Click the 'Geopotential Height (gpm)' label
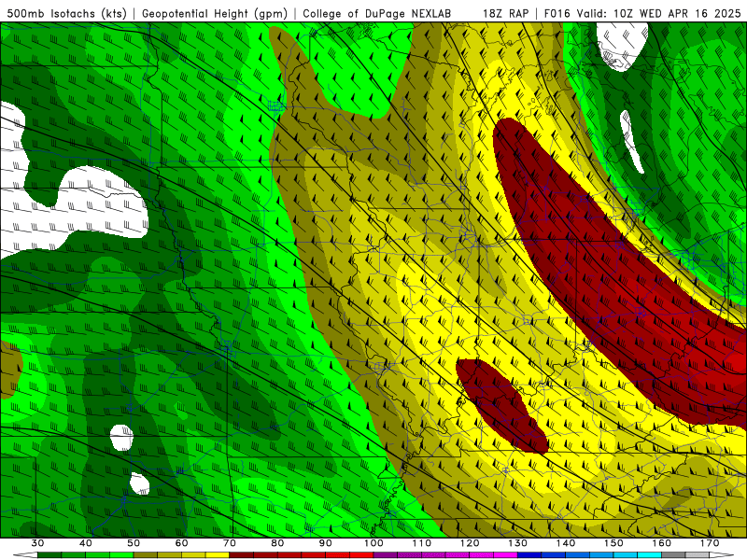The image size is (747, 560). [x=215, y=13]
